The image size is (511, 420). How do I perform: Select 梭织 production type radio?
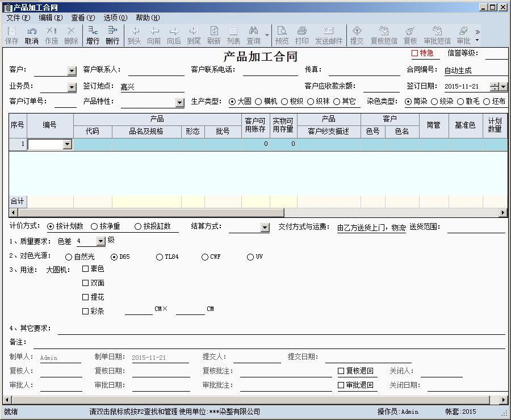[284, 102]
